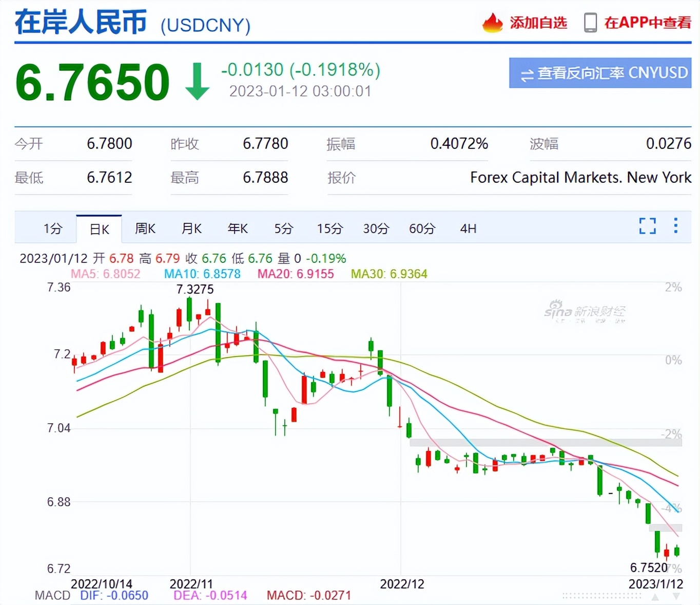700x605 pixels.
Task: Expand the 4H interval option
Action: click(x=468, y=229)
